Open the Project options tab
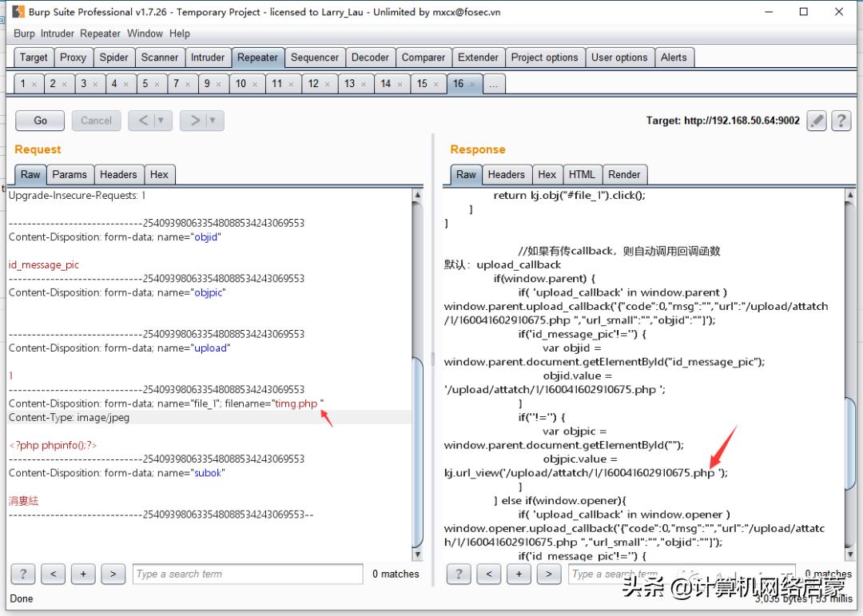 pyautogui.click(x=544, y=58)
